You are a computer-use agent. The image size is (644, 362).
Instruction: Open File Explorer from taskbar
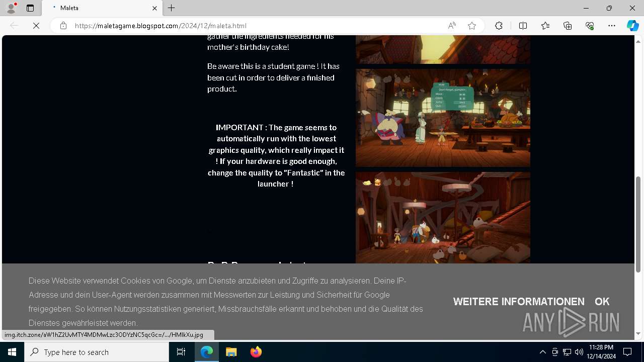pos(231,352)
